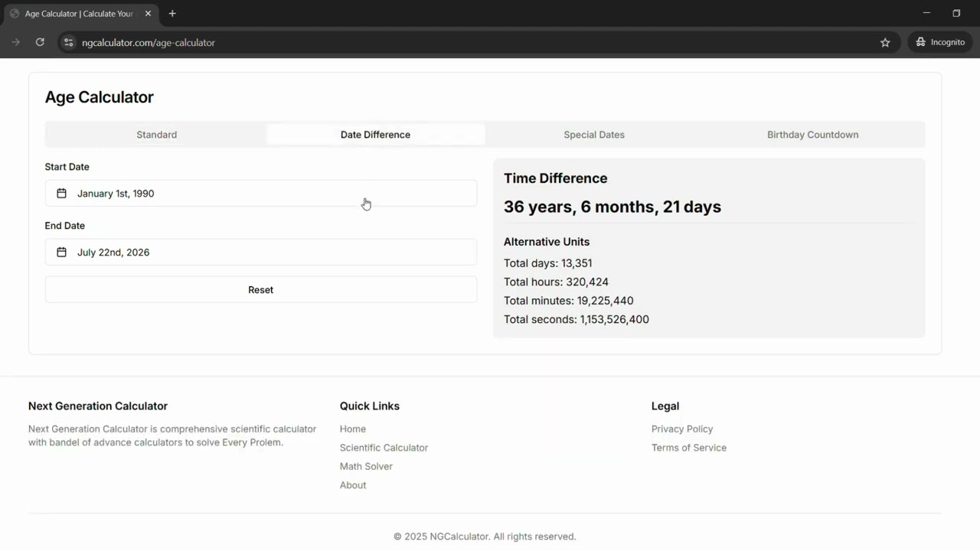Switch to Birthday Countdown tab
Image resolution: width=980 pixels, height=551 pixels.
pyautogui.click(x=812, y=135)
